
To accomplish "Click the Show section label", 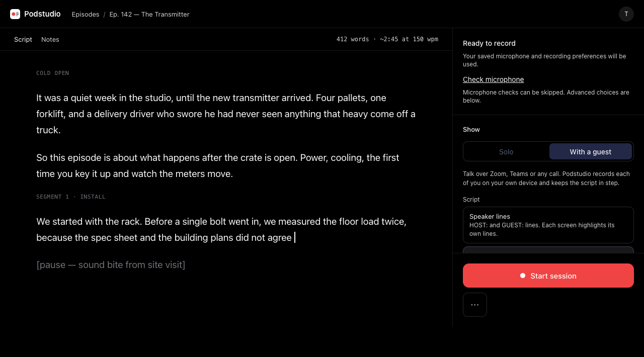I will (x=471, y=129).
